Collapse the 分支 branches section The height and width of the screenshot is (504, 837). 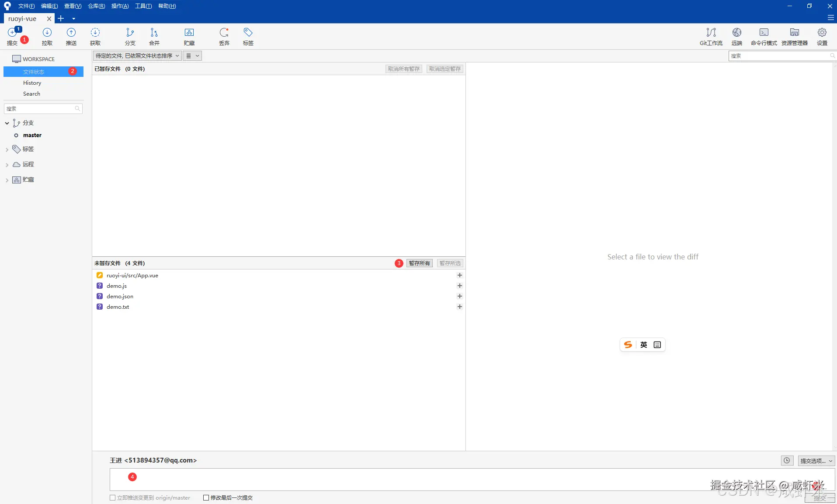pyautogui.click(x=7, y=123)
